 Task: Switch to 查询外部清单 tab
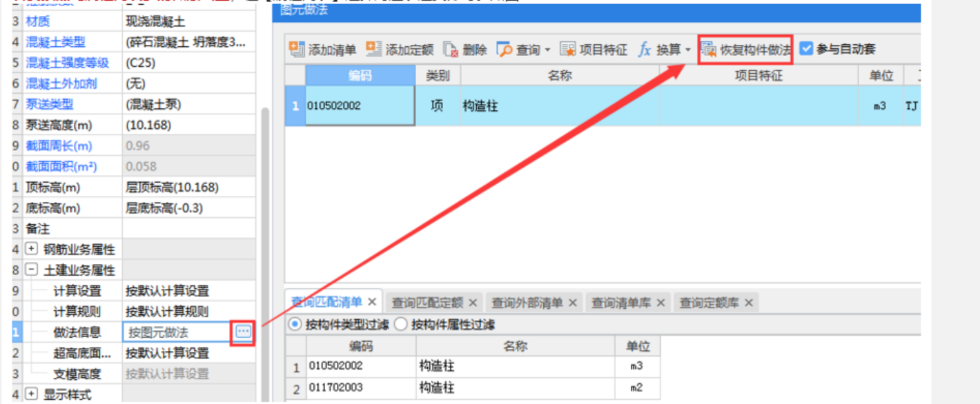tap(527, 302)
